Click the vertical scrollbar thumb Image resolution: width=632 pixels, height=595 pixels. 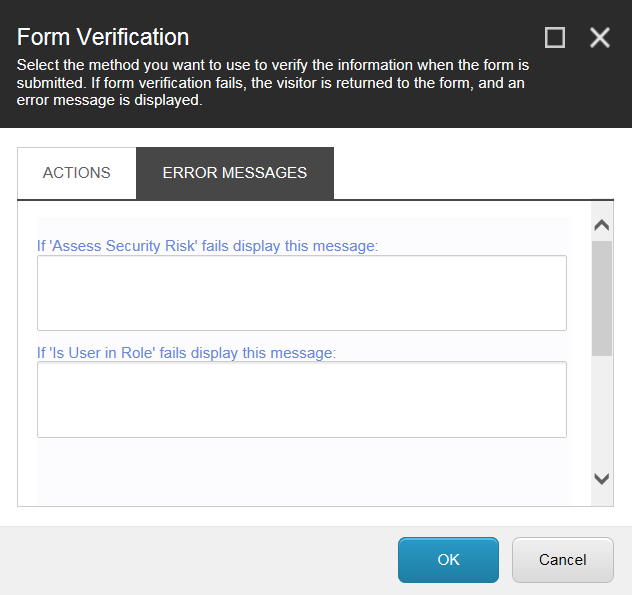pos(601,297)
